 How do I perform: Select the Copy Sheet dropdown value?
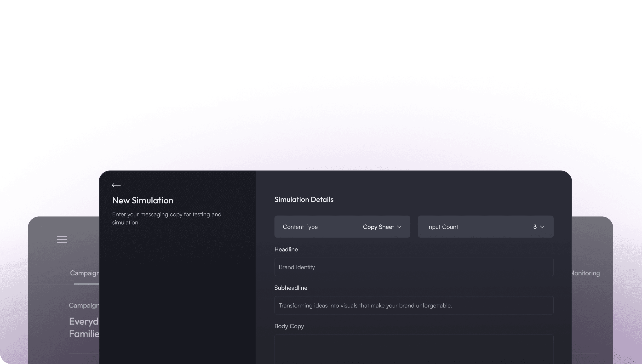click(378, 227)
